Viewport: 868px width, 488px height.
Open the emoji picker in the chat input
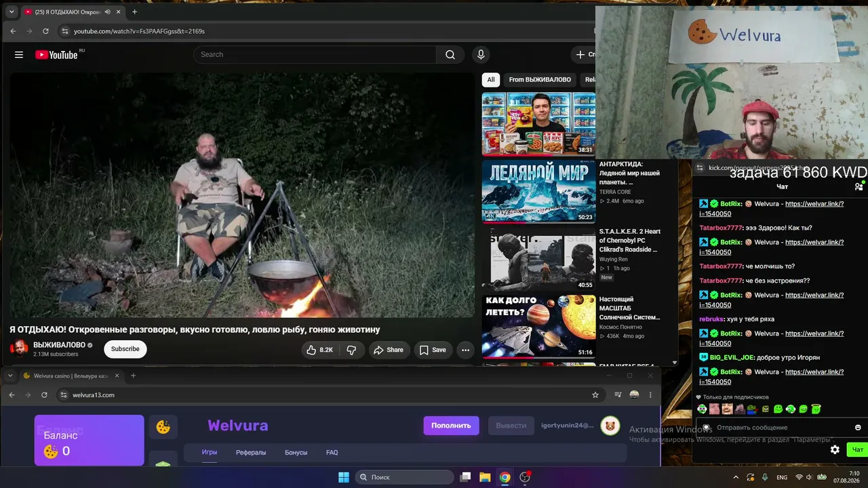[x=858, y=428]
